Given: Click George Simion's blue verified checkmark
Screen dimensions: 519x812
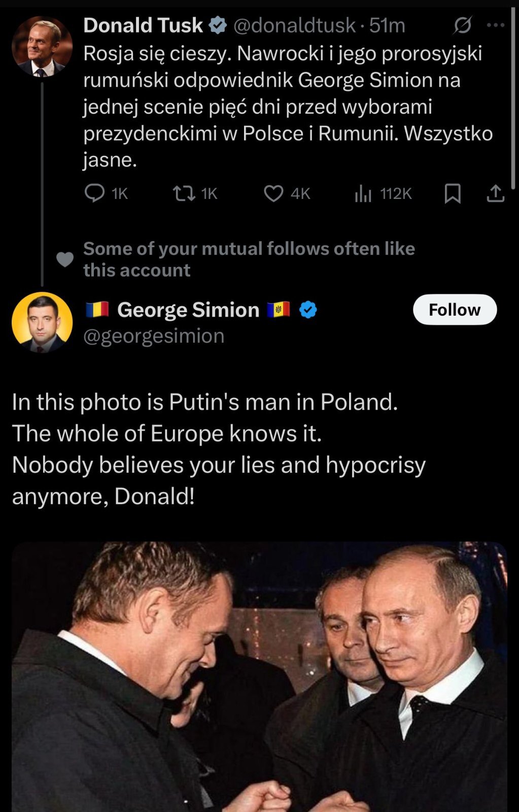Looking at the screenshot, I should (308, 310).
